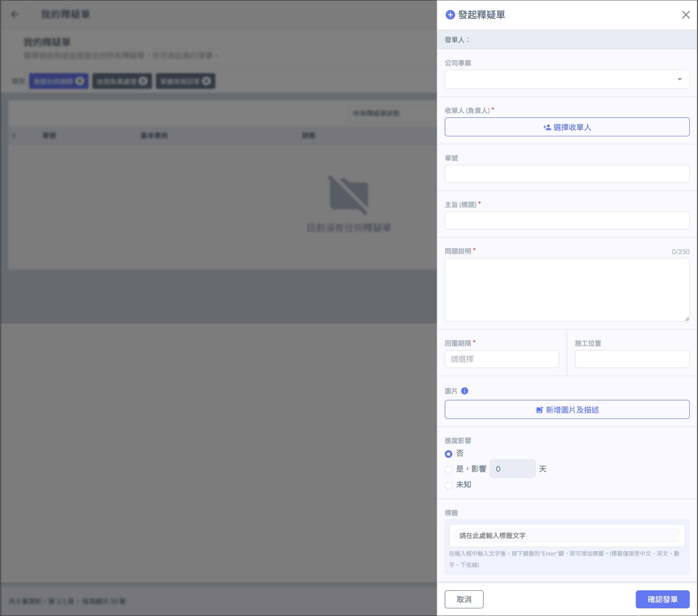Open the 回覆期限 請選擇 picker
This screenshot has height=616, width=698.
pyautogui.click(x=501, y=359)
